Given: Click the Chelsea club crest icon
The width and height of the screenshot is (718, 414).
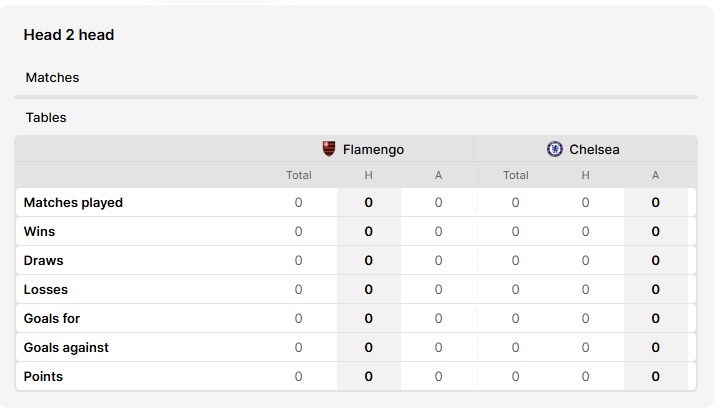Looking at the screenshot, I should (555, 149).
